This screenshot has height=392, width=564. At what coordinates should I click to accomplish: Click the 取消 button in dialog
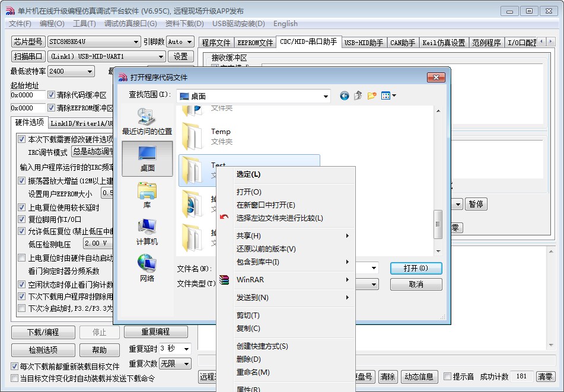416,284
